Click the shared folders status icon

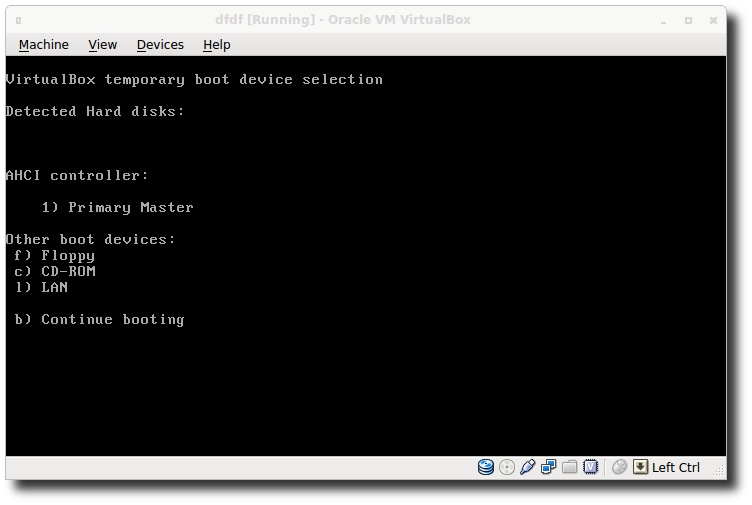(570, 467)
